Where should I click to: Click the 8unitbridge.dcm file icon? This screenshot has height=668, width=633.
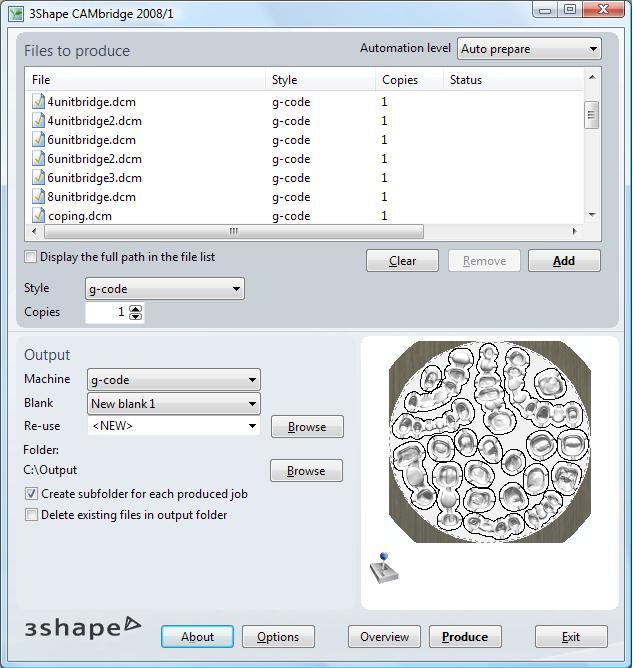pyautogui.click(x=39, y=197)
